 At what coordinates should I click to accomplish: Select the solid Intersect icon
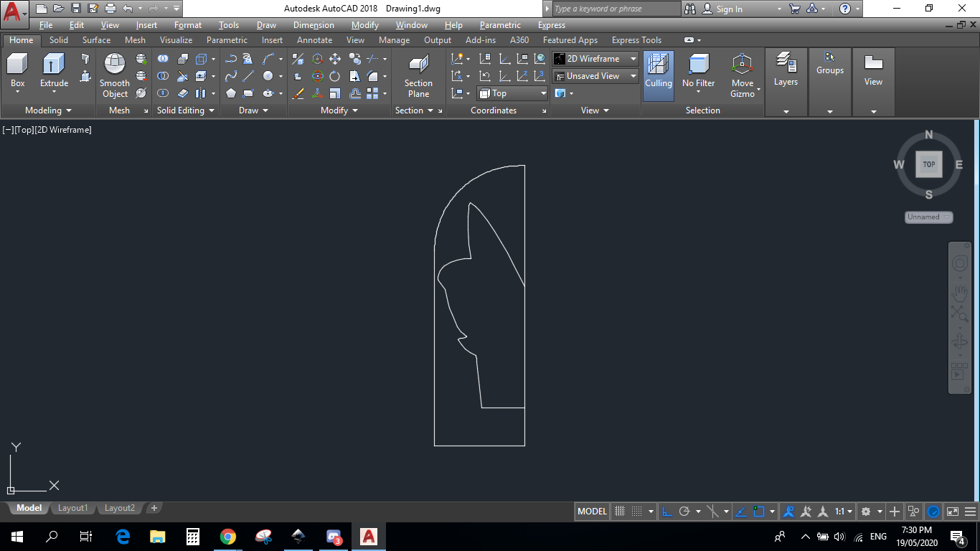pos(164,93)
